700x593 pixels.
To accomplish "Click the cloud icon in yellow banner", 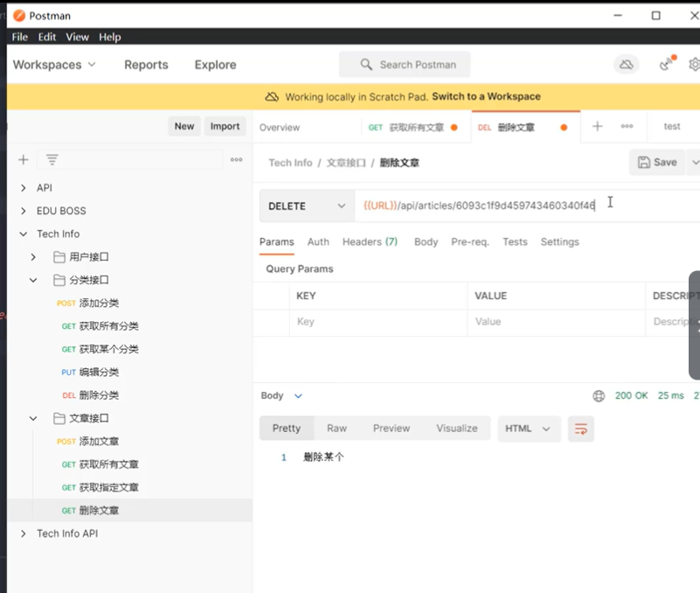I will tap(272, 96).
